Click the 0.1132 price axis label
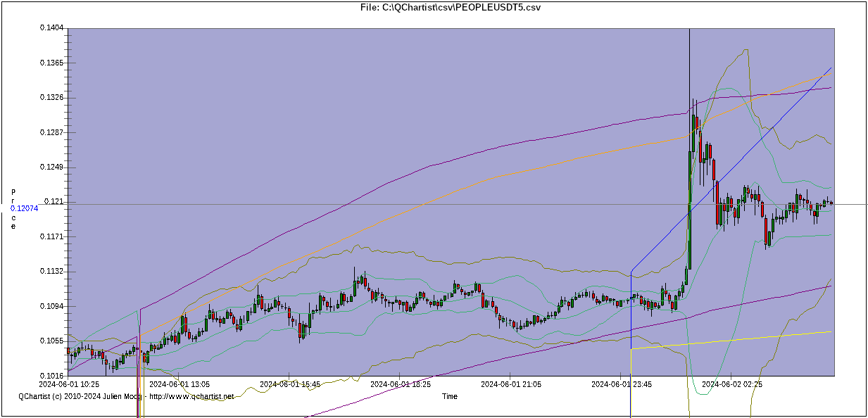 (x=51, y=272)
